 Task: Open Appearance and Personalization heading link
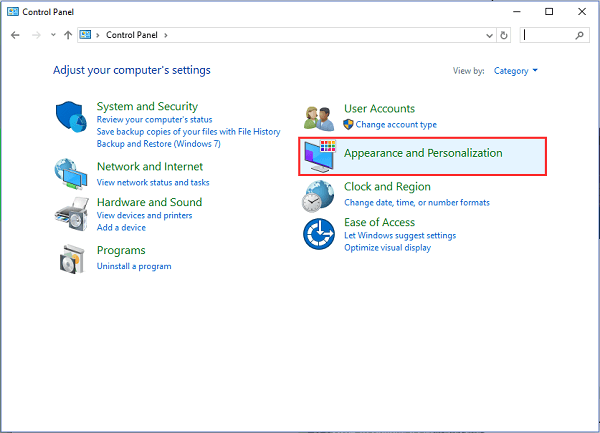click(x=423, y=153)
